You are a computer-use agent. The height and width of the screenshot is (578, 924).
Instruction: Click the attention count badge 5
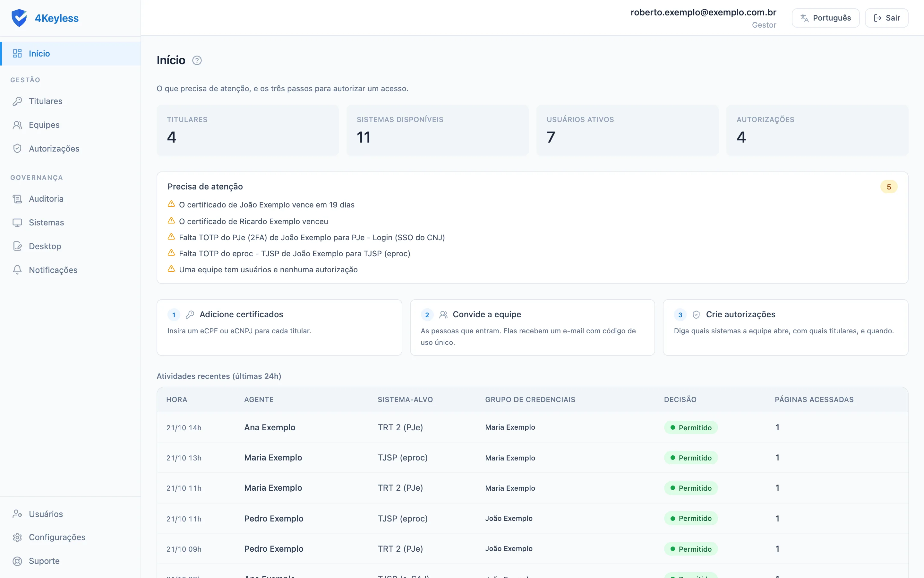click(888, 187)
